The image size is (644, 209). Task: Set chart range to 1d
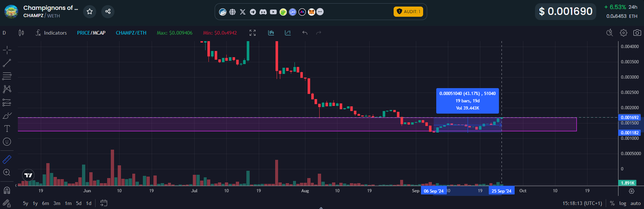89,203
